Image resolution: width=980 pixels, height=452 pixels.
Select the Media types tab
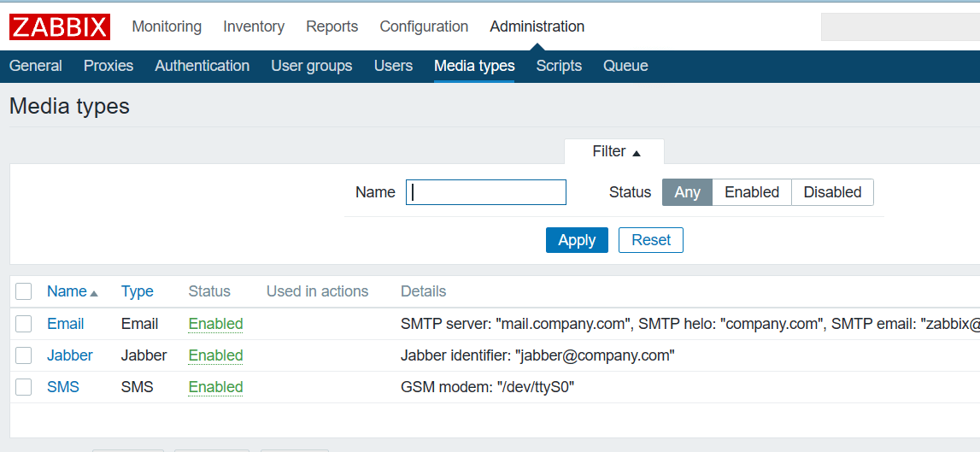click(474, 66)
